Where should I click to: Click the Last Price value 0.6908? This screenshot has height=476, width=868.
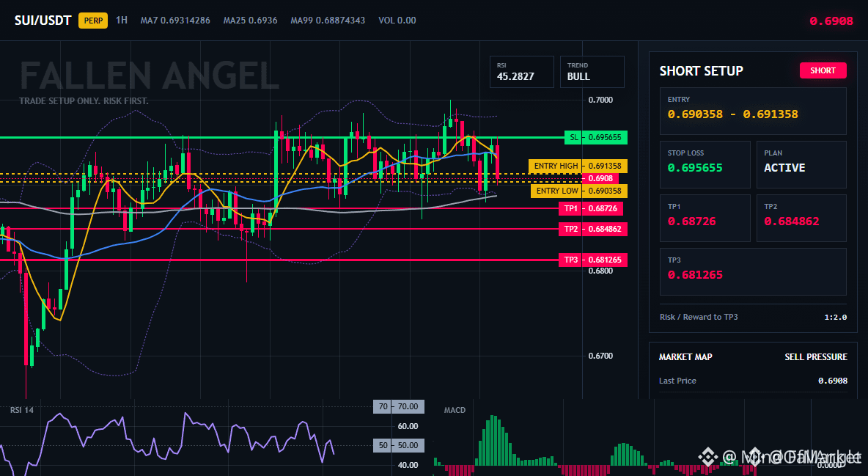click(833, 381)
